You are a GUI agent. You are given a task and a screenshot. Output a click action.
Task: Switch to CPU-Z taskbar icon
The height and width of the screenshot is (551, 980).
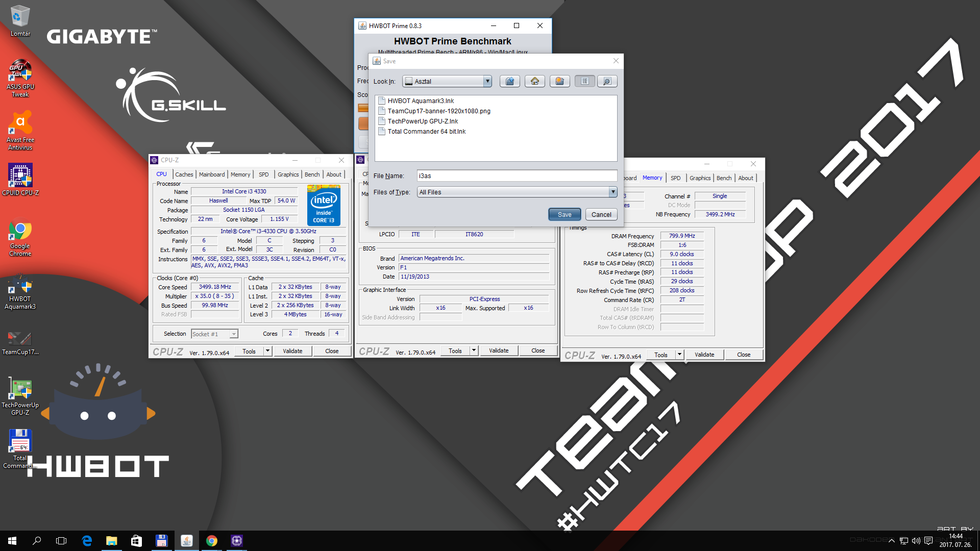pos(236,541)
